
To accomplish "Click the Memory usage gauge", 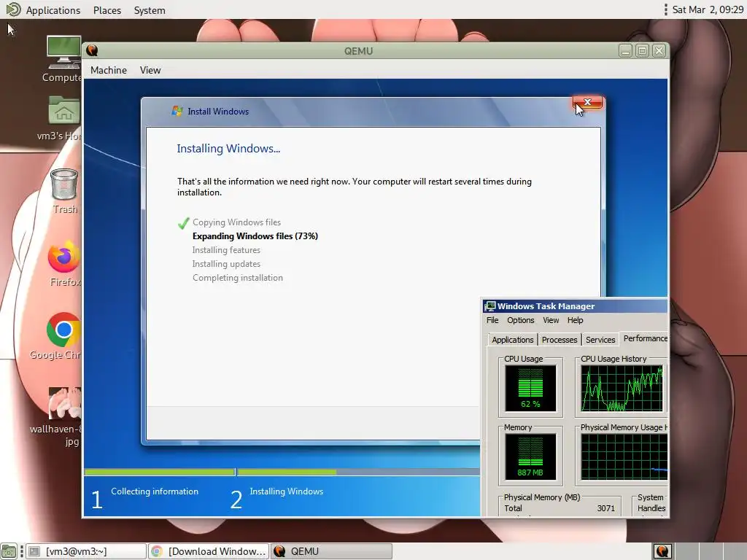I will tap(530, 456).
